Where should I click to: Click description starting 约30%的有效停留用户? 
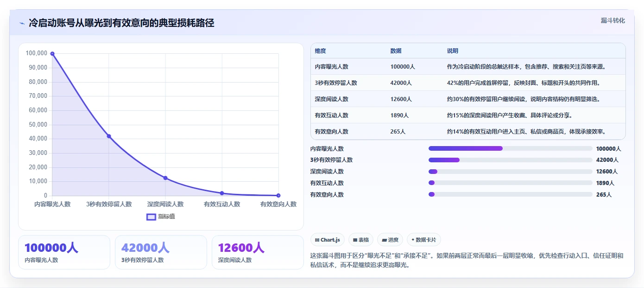coord(524,99)
